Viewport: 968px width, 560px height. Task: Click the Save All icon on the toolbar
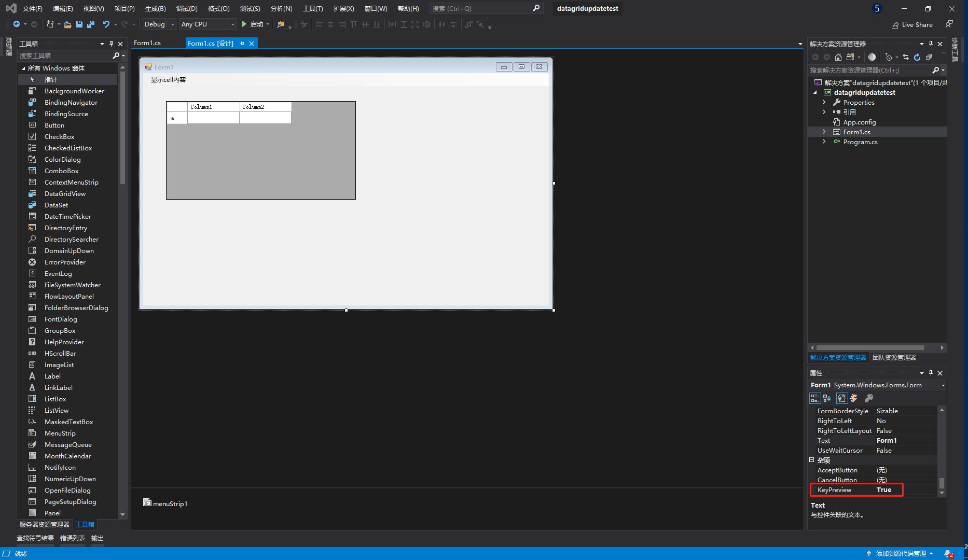90,24
